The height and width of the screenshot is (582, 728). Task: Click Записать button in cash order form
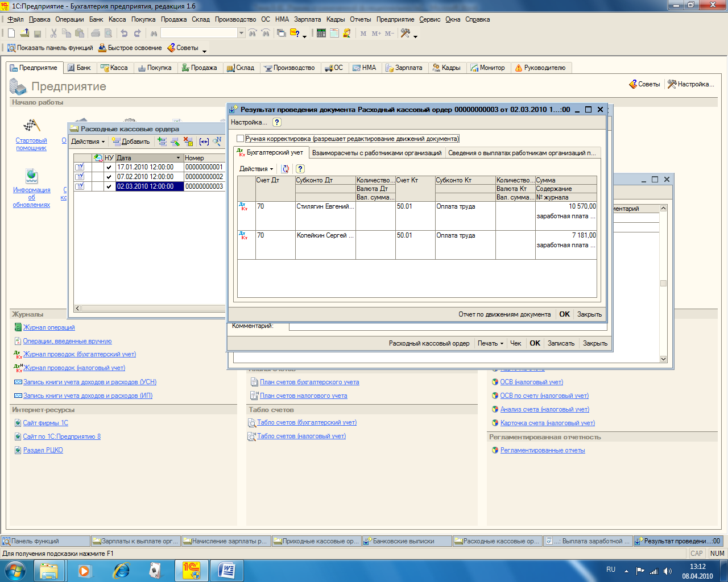pos(561,343)
